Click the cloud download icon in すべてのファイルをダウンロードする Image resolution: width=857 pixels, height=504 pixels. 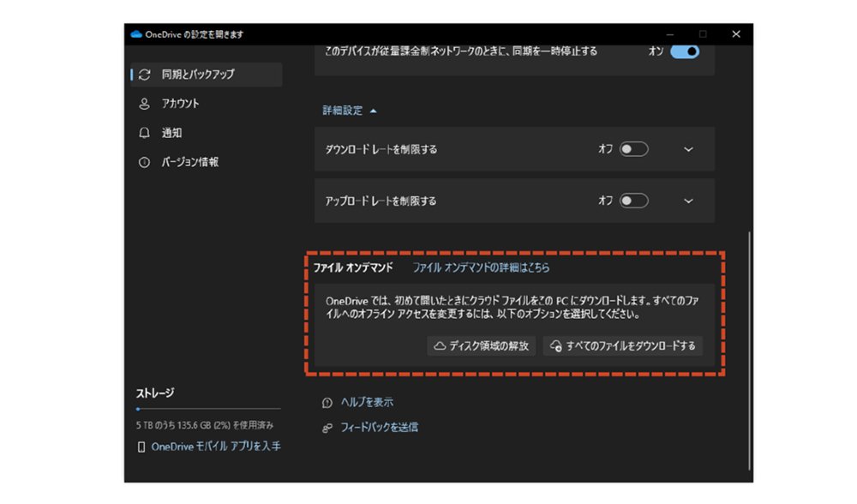(x=556, y=346)
